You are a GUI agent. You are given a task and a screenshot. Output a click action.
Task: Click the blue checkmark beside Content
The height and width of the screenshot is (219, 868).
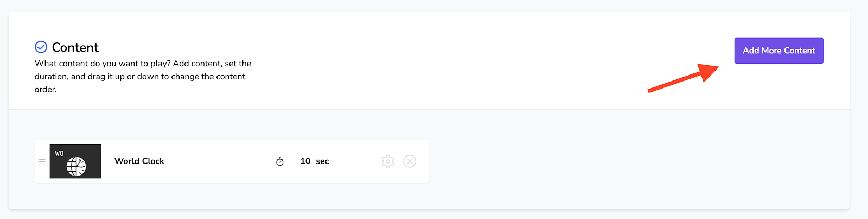click(41, 47)
